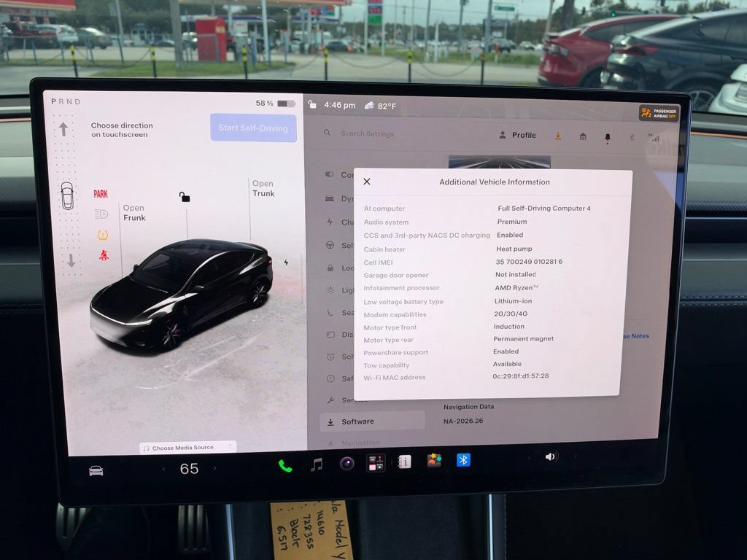The width and height of the screenshot is (747, 560).
Task: Tap the 'Heat pump' cabin heater value
Action: (514, 249)
